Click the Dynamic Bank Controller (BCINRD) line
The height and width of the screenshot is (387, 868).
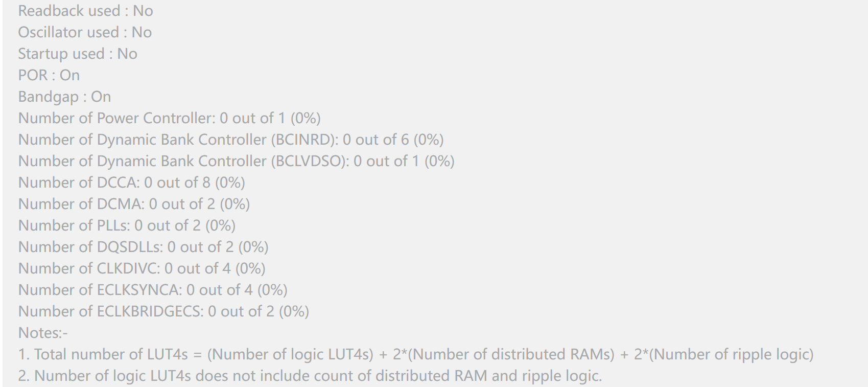pos(231,140)
